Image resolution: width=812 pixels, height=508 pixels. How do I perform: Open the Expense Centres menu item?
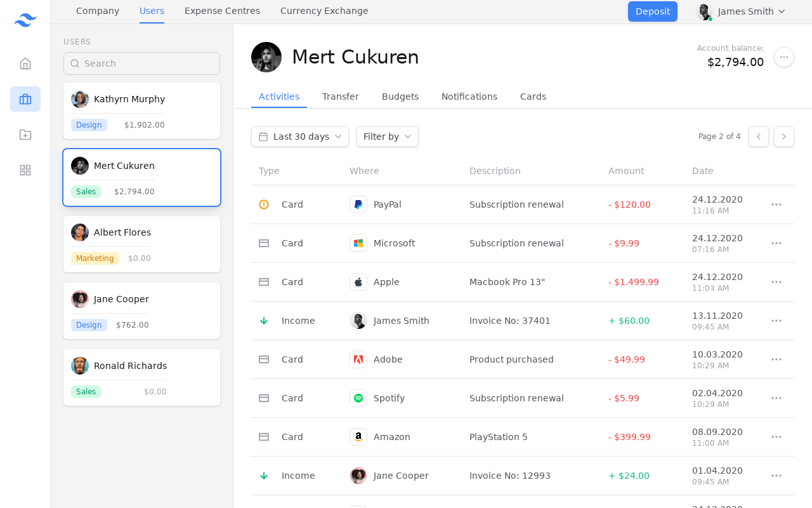[x=222, y=11]
